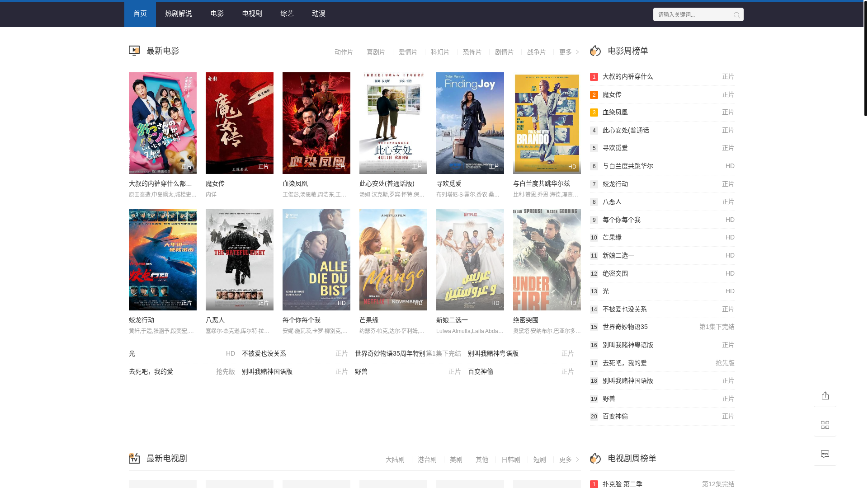Open 别叫我赌神粤语版 in text list
Image resolution: width=868 pixels, height=488 pixels.
click(493, 354)
